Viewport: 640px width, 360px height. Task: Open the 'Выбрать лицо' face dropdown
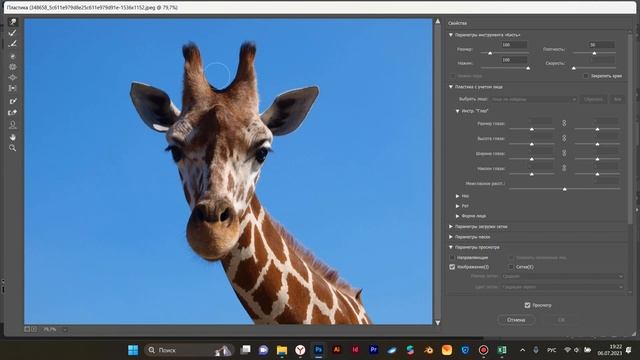[533, 99]
